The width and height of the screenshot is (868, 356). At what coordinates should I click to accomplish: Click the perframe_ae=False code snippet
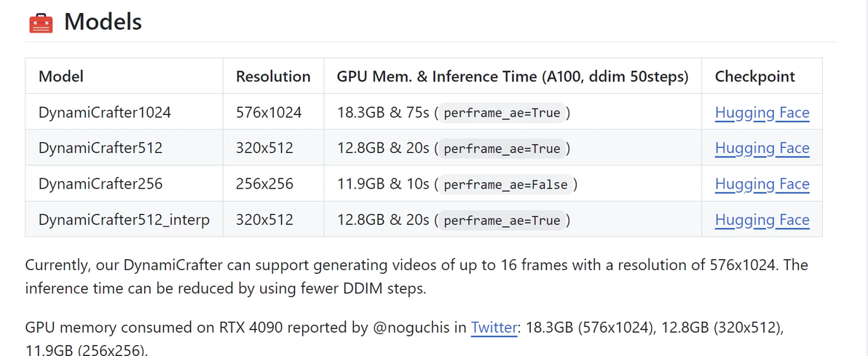(x=505, y=185)
